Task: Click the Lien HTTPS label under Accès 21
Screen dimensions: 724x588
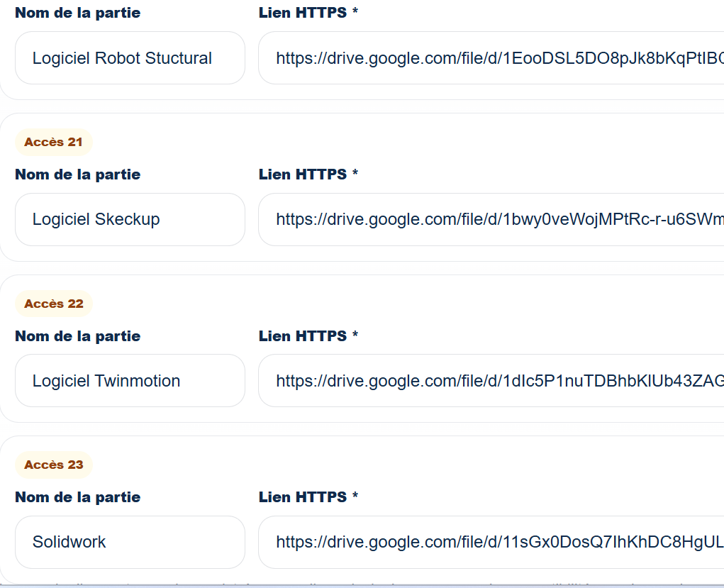Action: (308, 174)
